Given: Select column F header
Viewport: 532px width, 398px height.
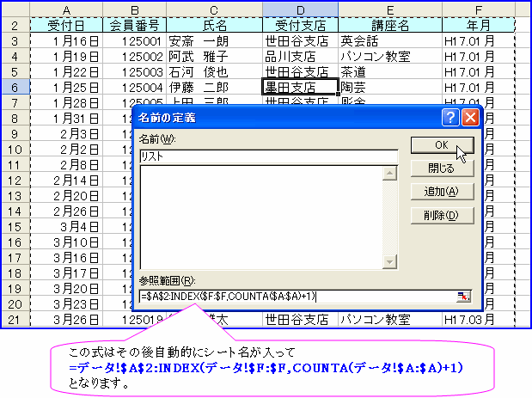Looking at the screenshot, I should (479, 10).
